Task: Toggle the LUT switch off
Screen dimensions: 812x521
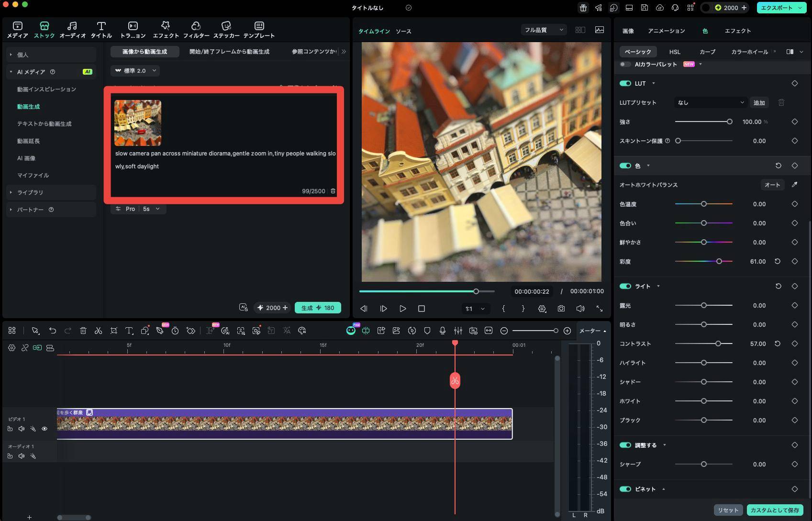Action: pos(625,83)
